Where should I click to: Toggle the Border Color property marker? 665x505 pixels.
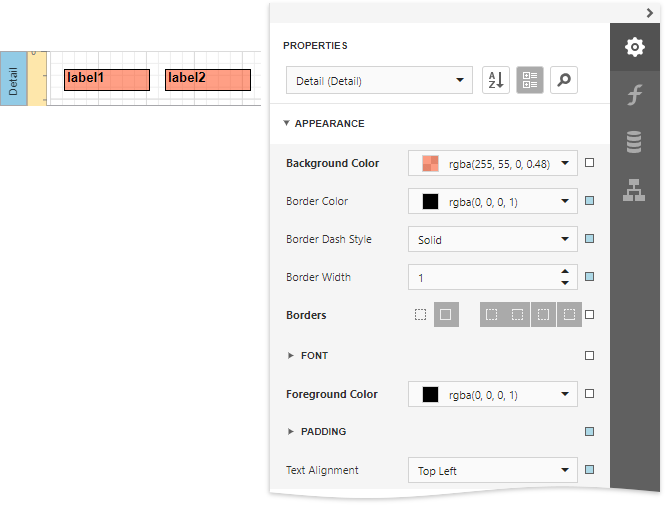pos(590,201)
